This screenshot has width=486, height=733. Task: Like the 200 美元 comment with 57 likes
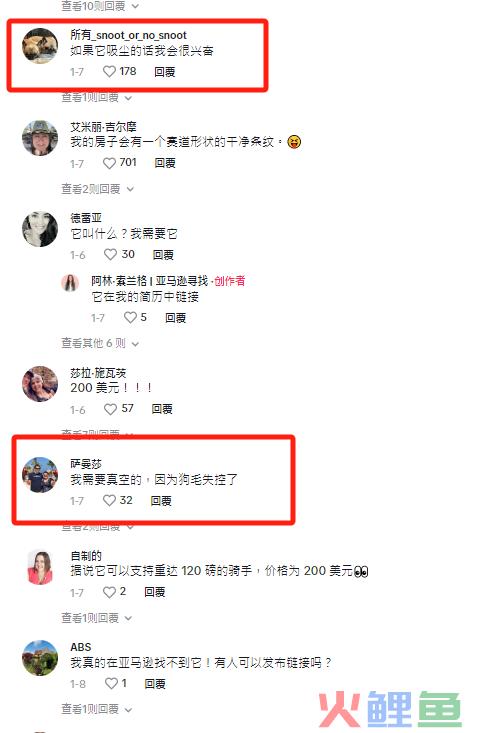(110, 409)
